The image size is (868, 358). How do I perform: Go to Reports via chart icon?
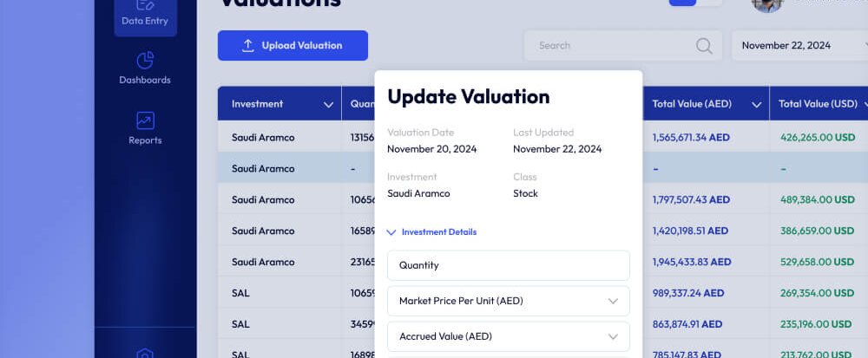145,121
